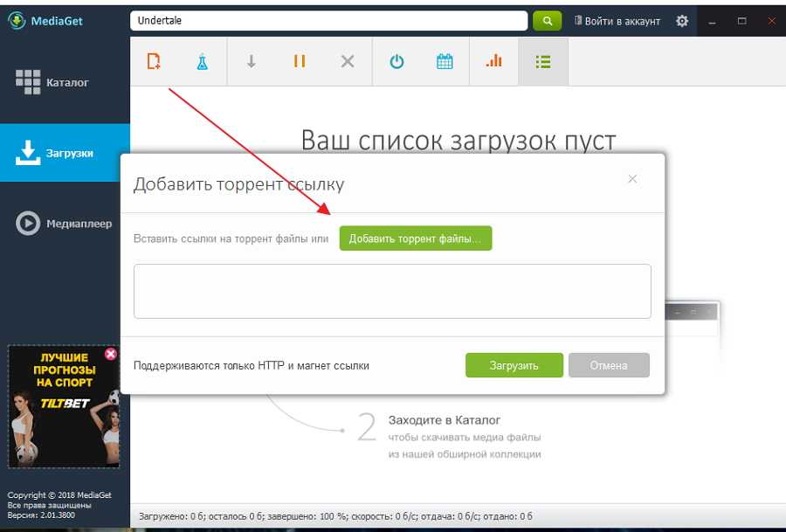Screen dimensions: 786x532
Task: Cancel the dialog with Отмена button
Action: point(609,365)
